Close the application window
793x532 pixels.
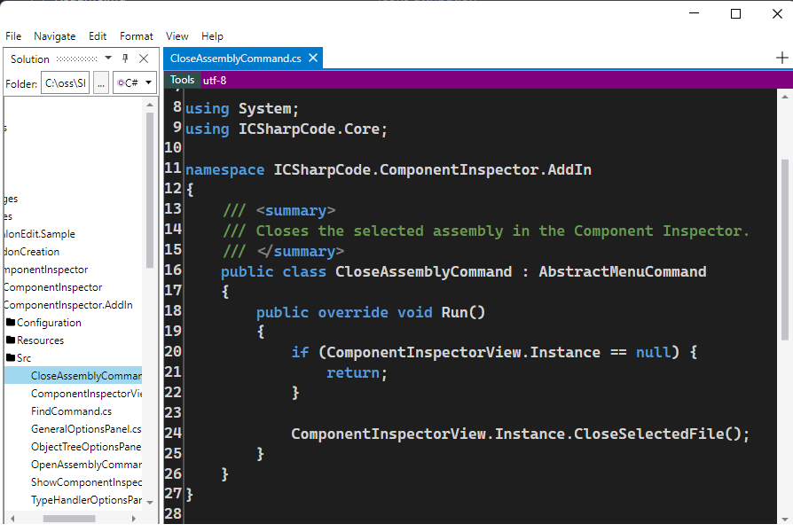coord(777,13)
